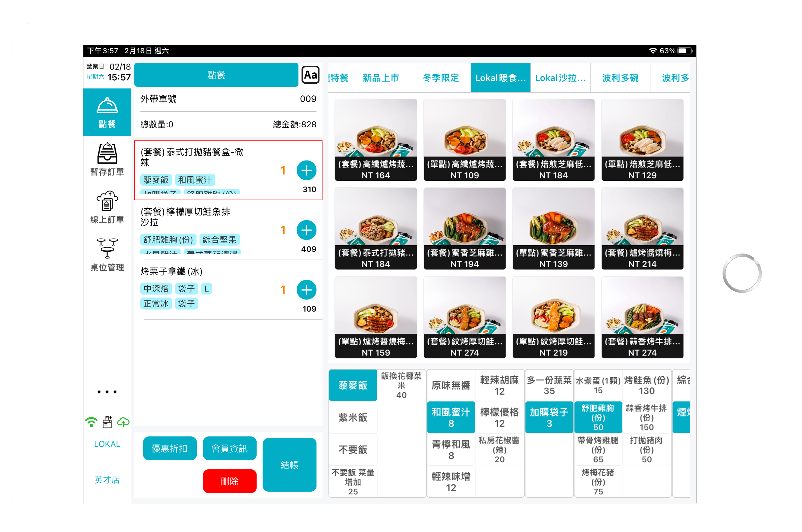This screenshot has height=532, width=802.
Task: Switch to the 波利多碗 category tab
Action: pyautogui.click(x=620, y=78)
